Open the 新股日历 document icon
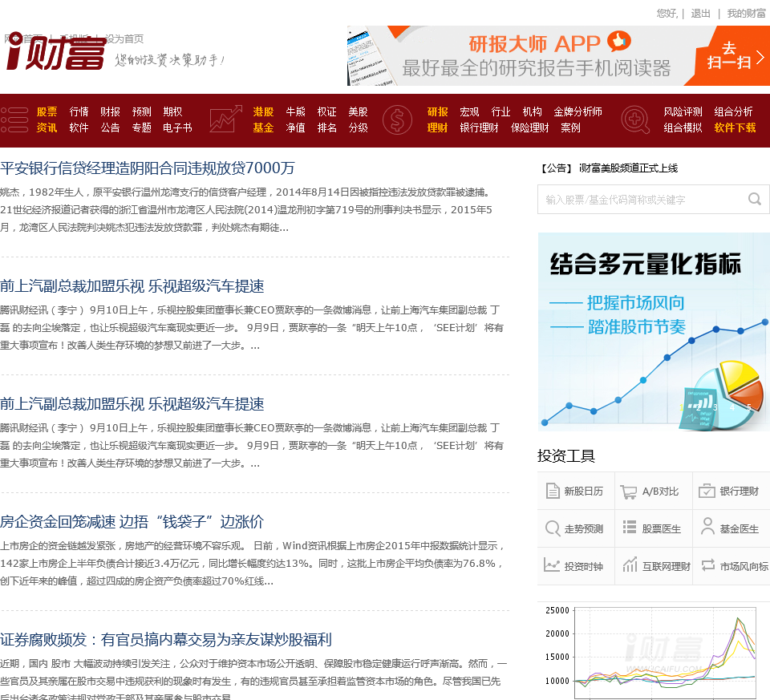The image size is (770, 700). [x=553, y=491]
